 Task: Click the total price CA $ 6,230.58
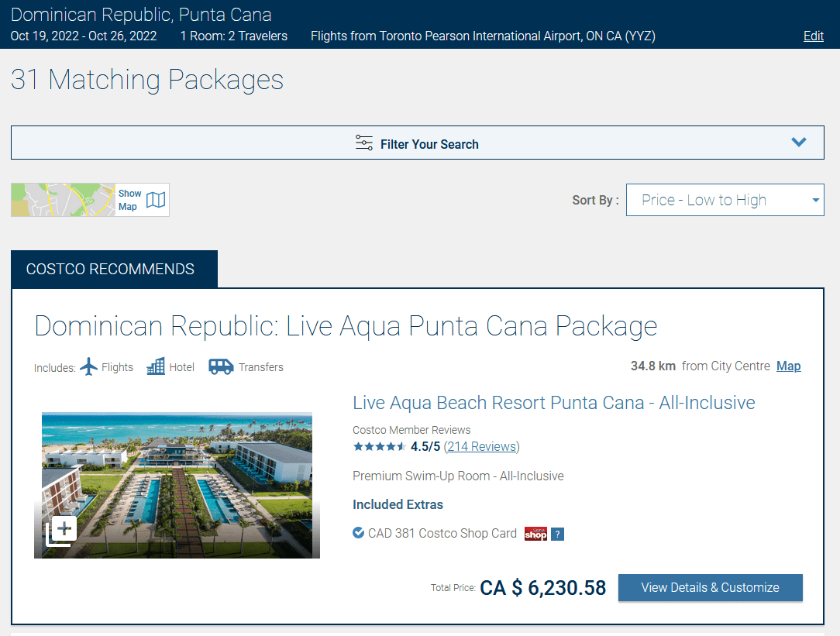(542, 588)
